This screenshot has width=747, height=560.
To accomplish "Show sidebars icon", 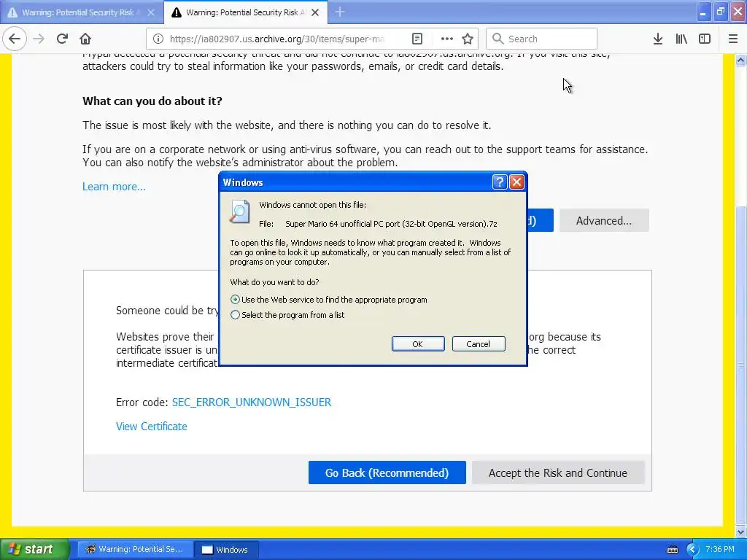I will (704, 39).
